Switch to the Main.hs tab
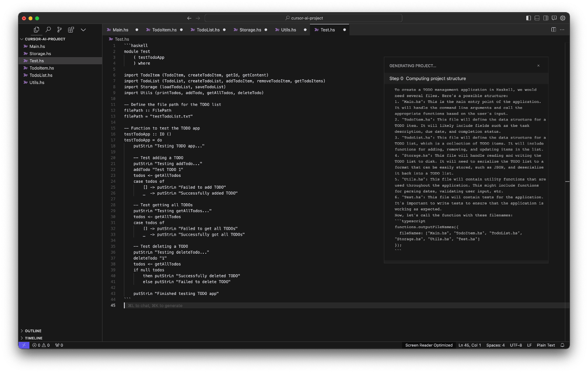This screenshot has height=373, width=588. (120, 30)
